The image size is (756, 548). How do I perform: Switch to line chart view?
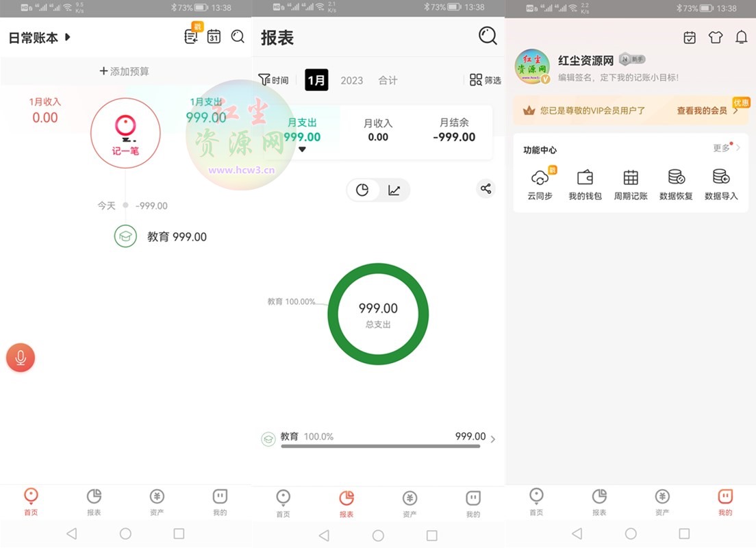[394, 190]
